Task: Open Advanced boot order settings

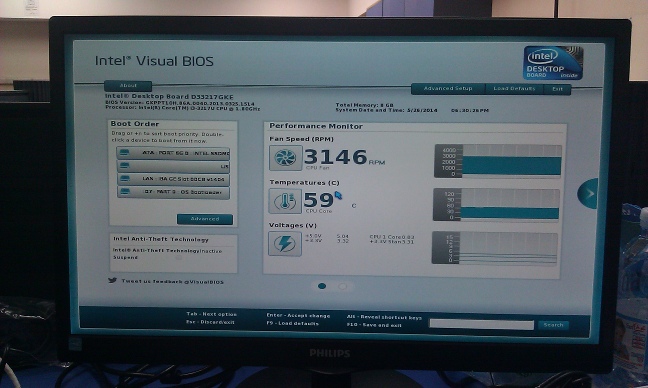Action: click(x=205, y=219)
